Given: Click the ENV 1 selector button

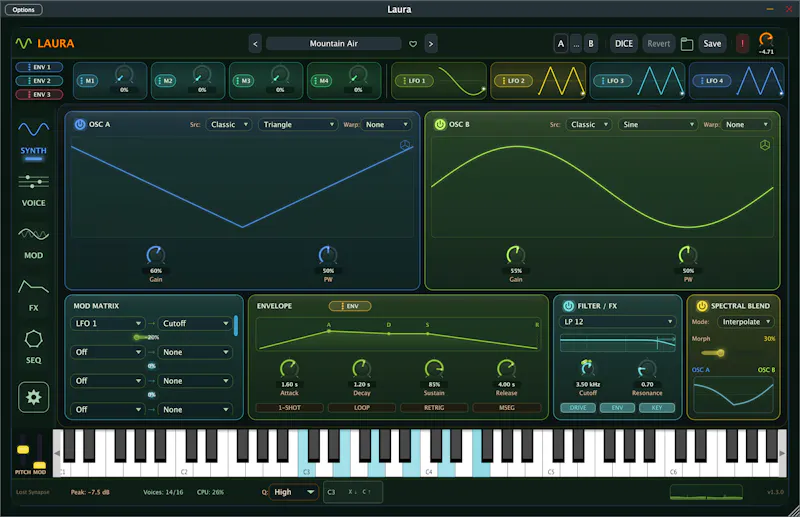Looking at the screenshot, I should [39, 67].
